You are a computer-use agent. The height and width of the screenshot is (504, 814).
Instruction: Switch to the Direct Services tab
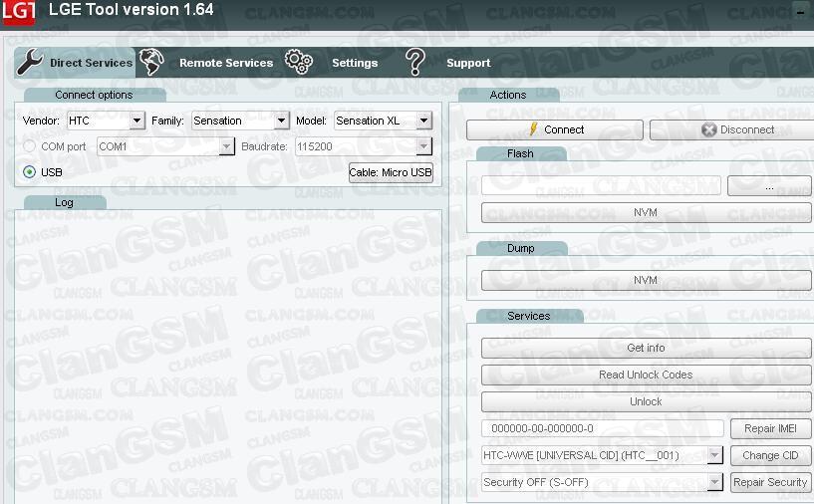point(76,63)
